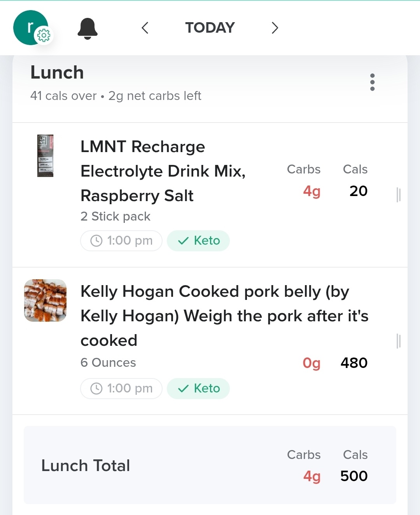The width and height of the screenshot is (420, 515).
Task: Change 1:00 pm time on pork belly entry
Action: point(121,388)
